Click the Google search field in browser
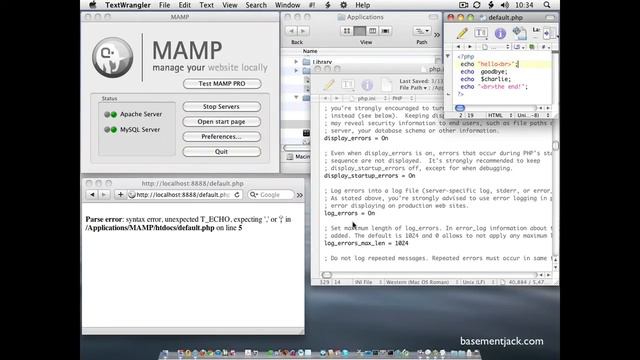The image size is (640, 360). pos(271,195)
